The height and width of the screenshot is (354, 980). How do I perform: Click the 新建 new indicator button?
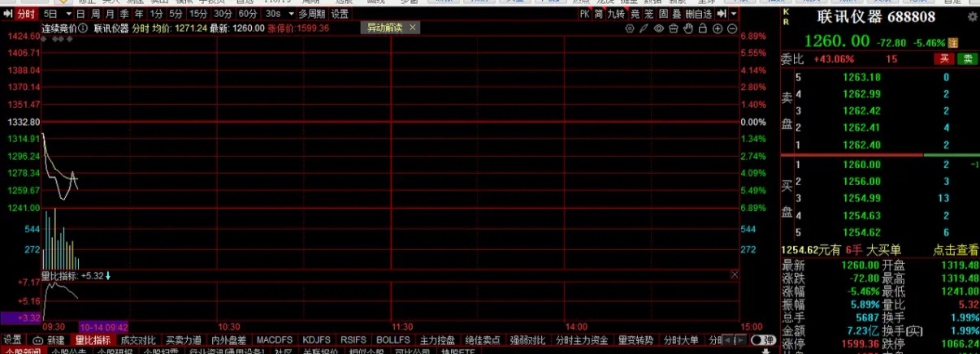point(49,339)
